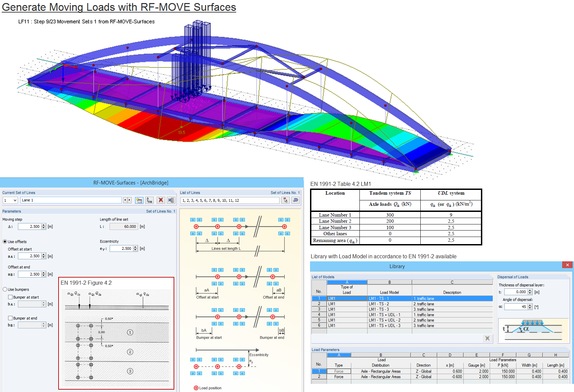
Task: Click row number 4 header in List of Models
Action: (319, 315)
